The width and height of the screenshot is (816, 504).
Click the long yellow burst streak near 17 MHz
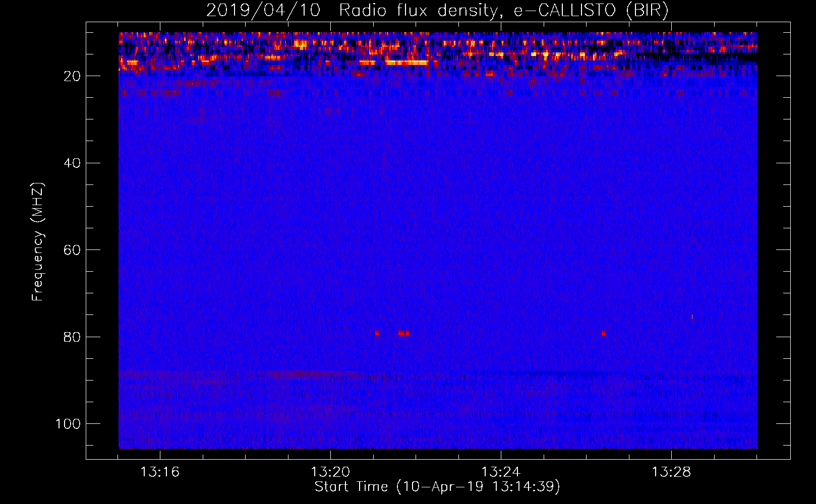(x=407, y=62)
